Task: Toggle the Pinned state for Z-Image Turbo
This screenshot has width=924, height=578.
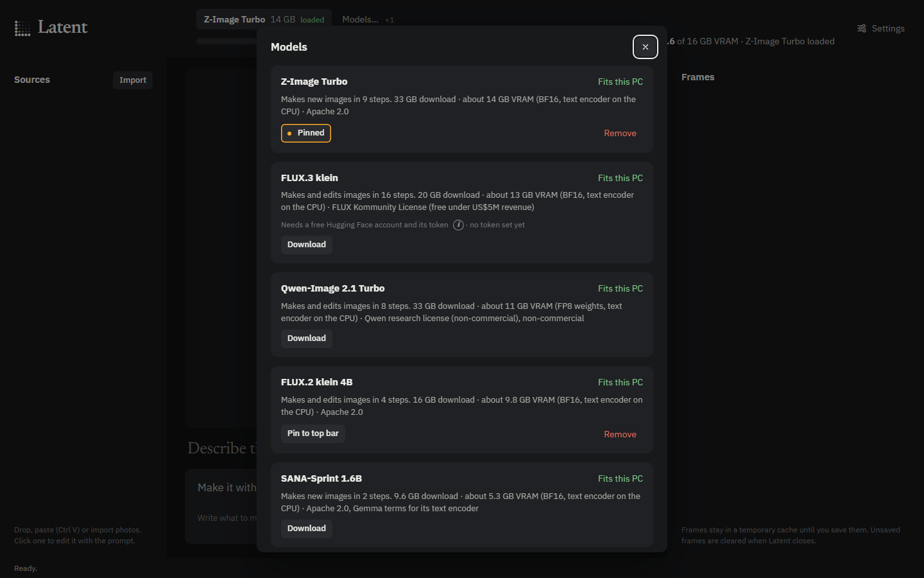Action: coord(306,133)
